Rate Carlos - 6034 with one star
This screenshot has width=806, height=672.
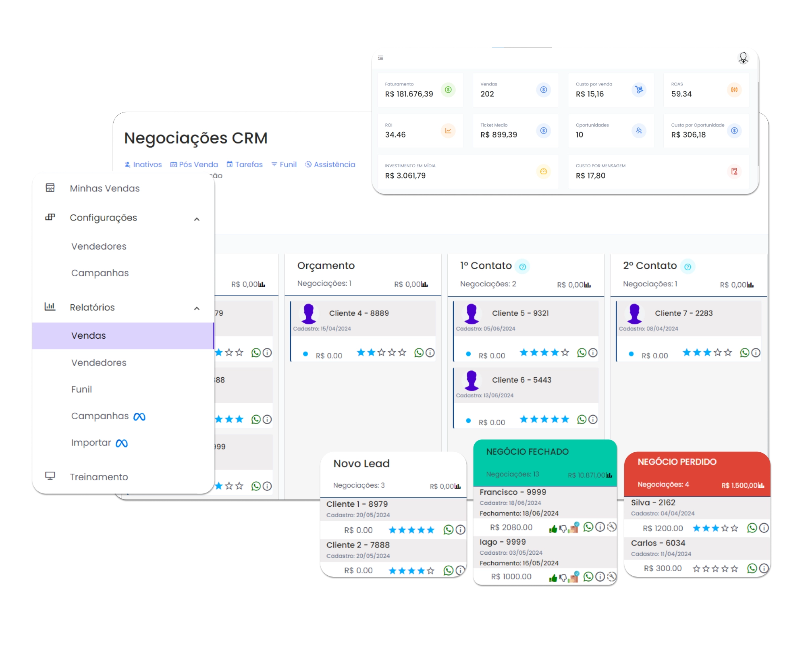(x=696, y=569)
